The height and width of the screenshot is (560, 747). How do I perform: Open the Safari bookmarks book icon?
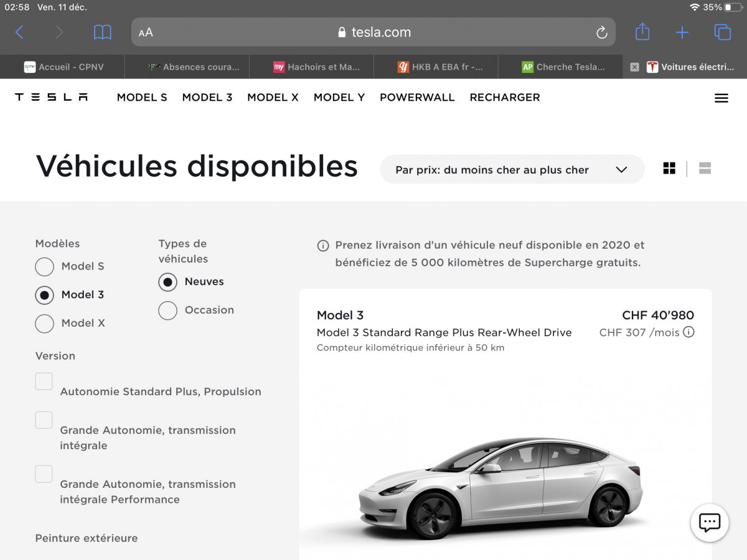click(x=103, y=32)
